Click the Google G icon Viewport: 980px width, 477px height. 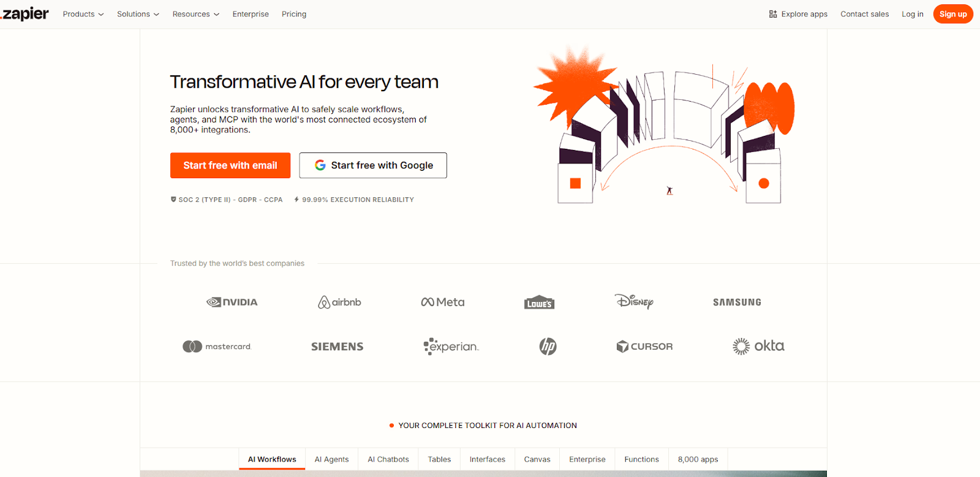pos(320,165)
